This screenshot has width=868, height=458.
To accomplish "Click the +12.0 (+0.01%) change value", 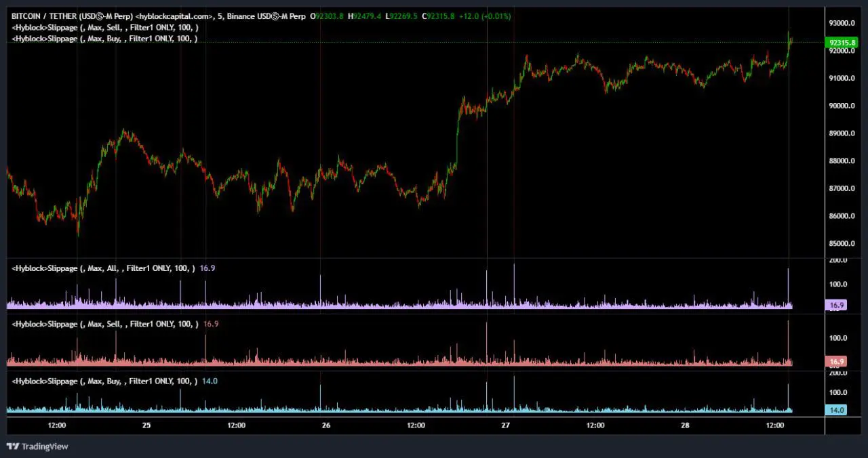I will coord(485,16).
